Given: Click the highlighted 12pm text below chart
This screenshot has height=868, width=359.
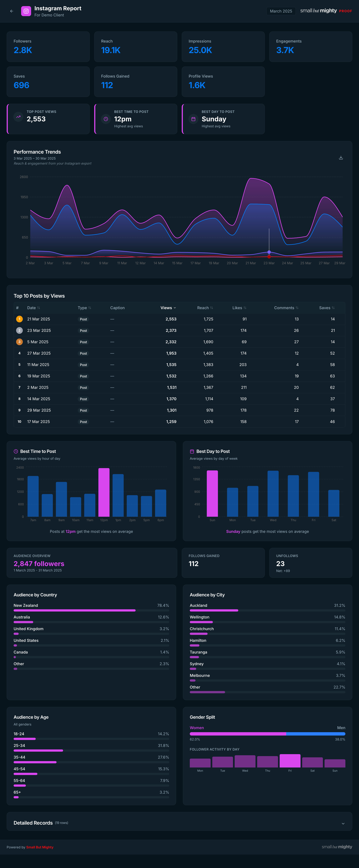Looking at the screenshot, I should tap(70, 531).
